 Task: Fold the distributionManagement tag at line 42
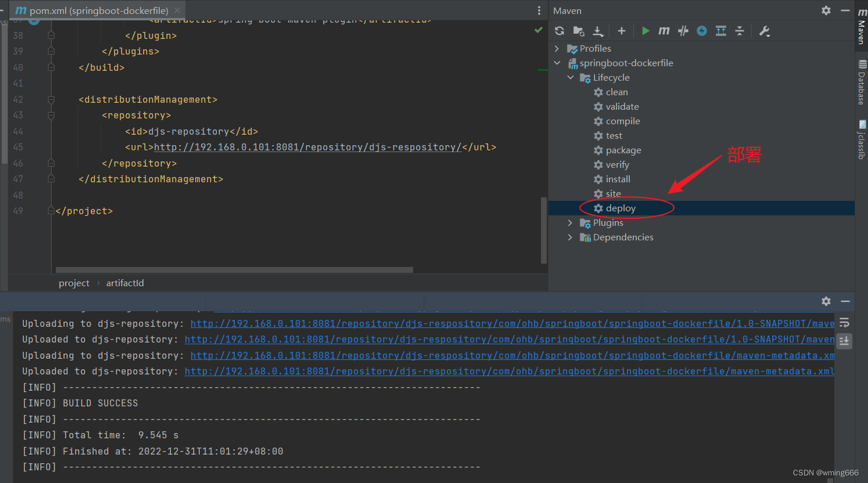51,100
